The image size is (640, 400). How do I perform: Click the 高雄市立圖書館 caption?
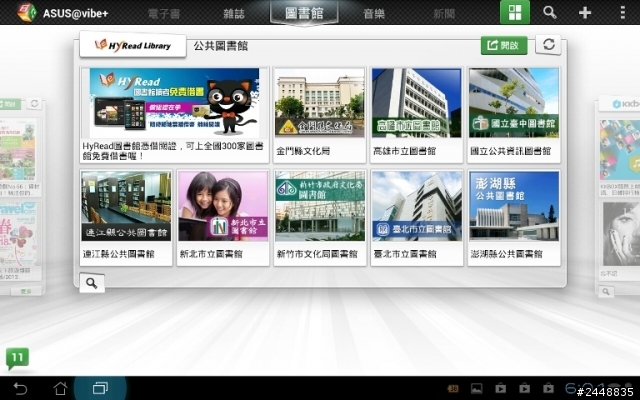(404, 151)
